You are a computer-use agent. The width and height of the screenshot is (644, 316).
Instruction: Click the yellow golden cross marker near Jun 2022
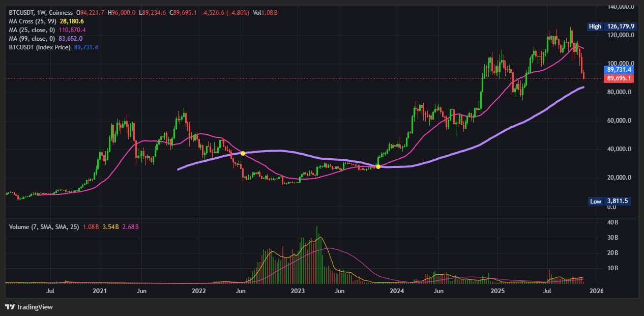click(243, 152)
